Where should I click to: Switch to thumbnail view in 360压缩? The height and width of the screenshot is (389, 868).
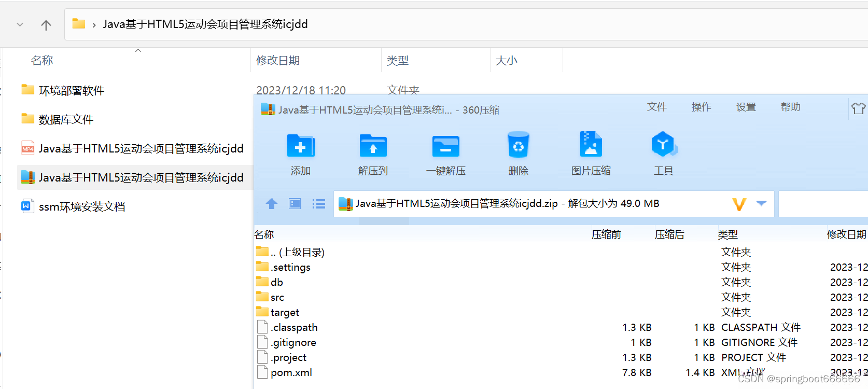coord(295,204)
